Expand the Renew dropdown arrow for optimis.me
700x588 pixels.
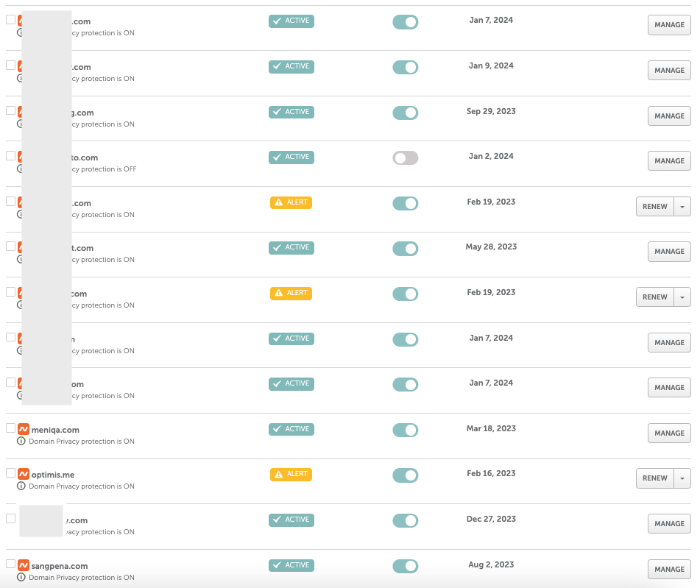(682, 478)
